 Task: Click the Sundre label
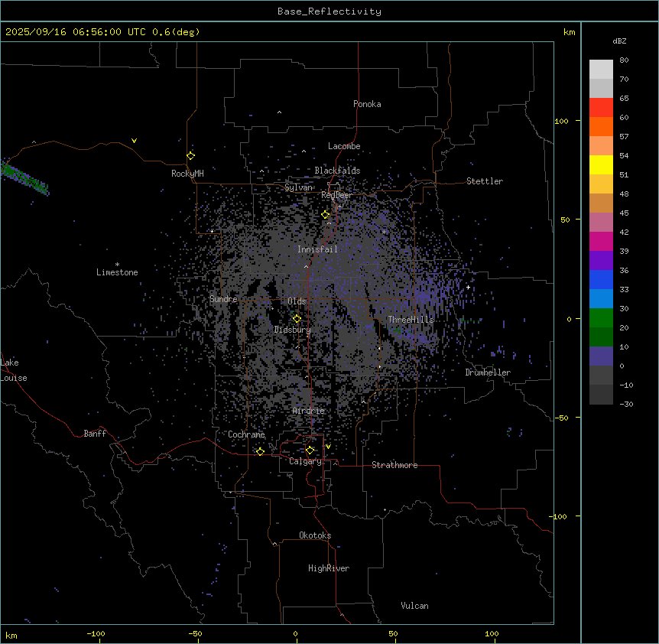tap(223, 299)
